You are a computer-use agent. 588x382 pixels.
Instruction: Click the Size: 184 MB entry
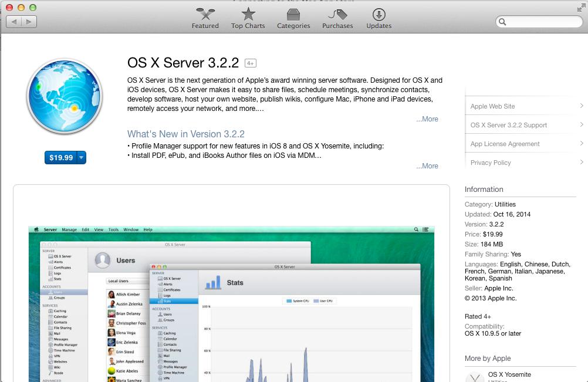coord(484,244)
